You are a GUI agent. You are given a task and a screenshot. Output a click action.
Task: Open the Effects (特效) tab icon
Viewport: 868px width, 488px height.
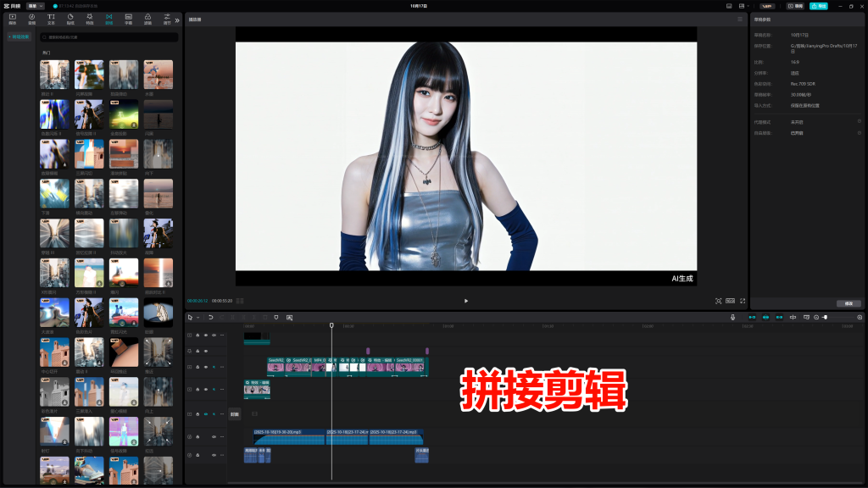(90, 19)
